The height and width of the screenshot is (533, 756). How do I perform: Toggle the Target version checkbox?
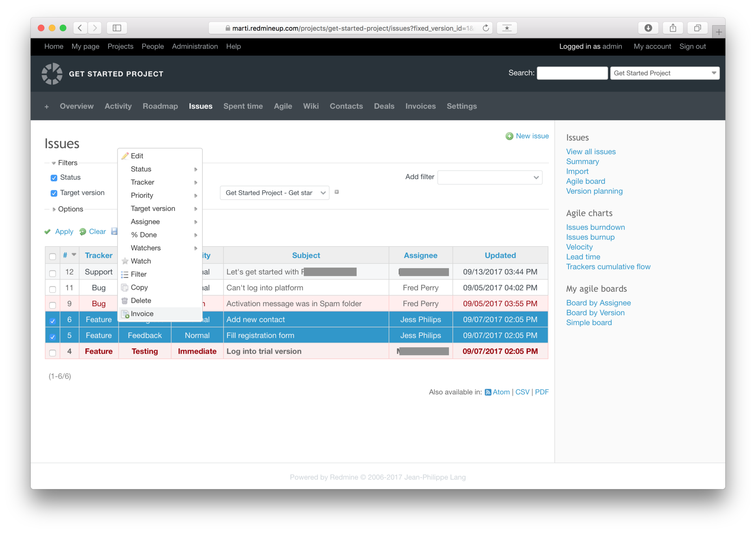[54, 192]
